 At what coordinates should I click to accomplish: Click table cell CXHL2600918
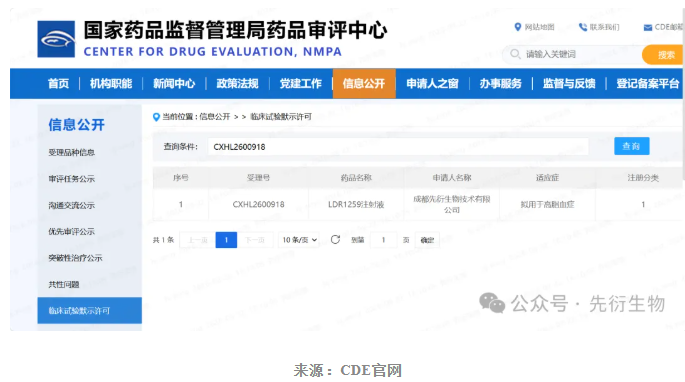click(x=259, y=204)
